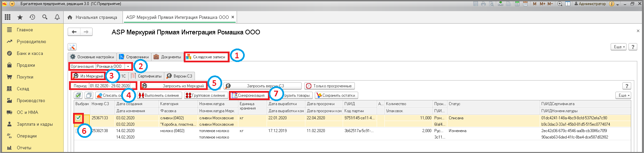The width and height of the screenshot is (644, 153).
Task: Click the search magnifier icon
Action: coord(45,17)
